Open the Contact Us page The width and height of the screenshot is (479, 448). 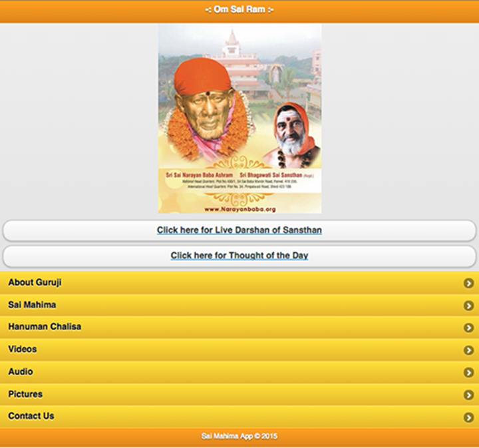pos(239,417)
